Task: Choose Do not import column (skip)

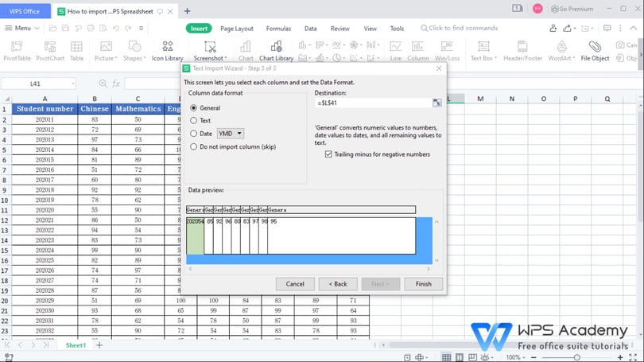Action: [x=194, y=146]
